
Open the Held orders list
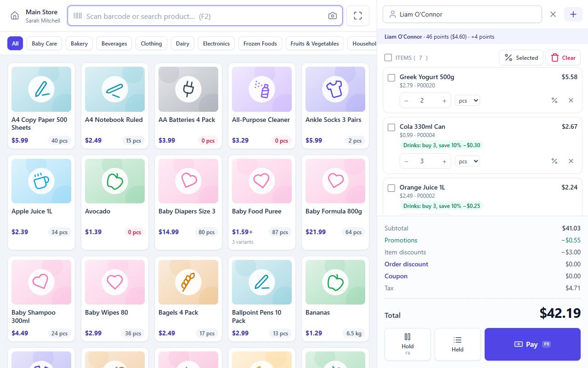point(458,344)
